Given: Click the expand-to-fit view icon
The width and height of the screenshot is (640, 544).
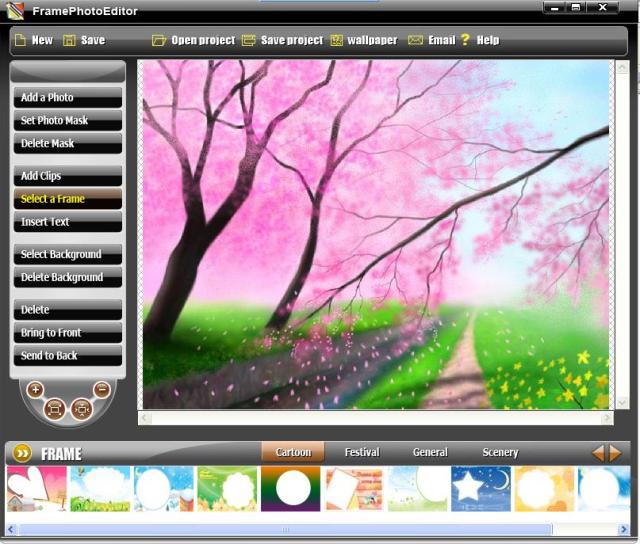Looking at the screenshot, I should click(54, 408).
